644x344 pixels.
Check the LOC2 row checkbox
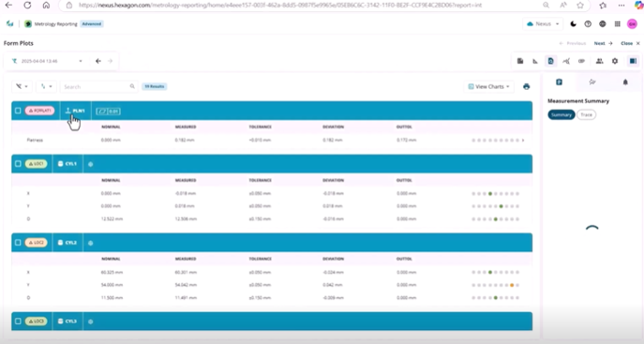pos(18,243)
